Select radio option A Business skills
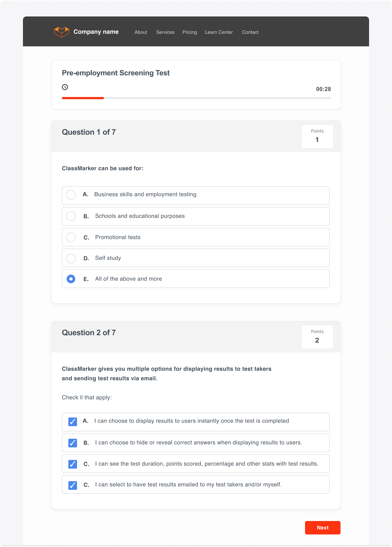Image resolution: width=392 pixels, height=547 pixels. (71, 195)
